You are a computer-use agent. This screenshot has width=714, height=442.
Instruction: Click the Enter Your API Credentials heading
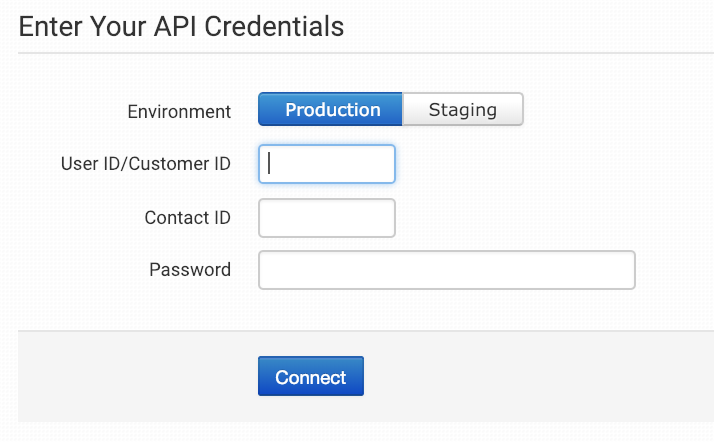coord(181,26)
